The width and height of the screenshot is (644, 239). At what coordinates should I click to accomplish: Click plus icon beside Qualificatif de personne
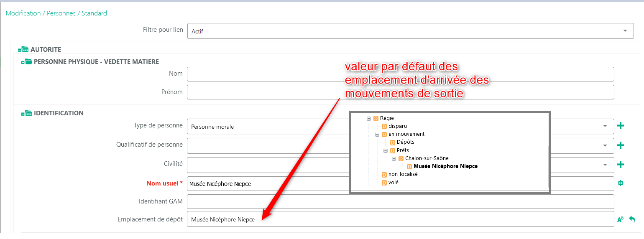pos(621,145)
